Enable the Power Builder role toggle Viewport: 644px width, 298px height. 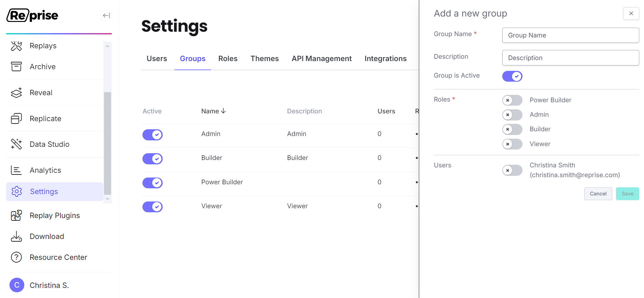point(512,100)
